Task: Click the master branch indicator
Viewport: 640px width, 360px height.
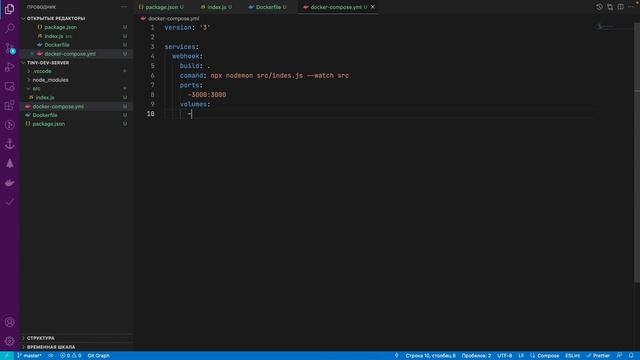Action: coord(29,356)
